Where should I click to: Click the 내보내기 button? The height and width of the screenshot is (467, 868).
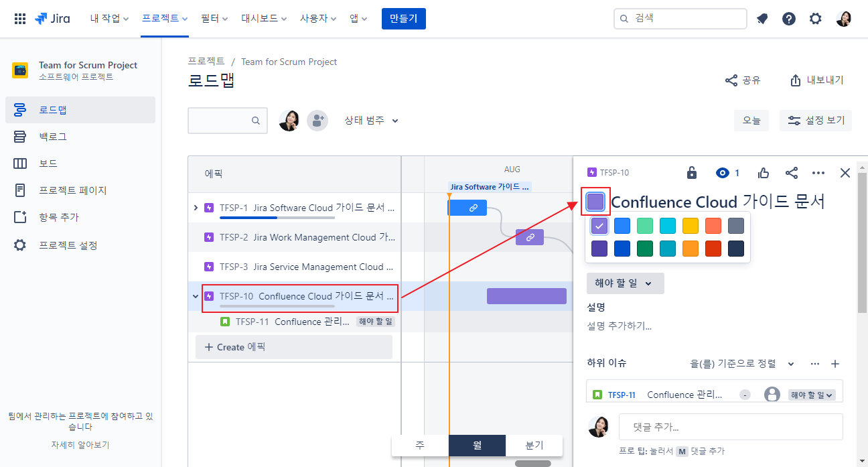coord(816,80)
